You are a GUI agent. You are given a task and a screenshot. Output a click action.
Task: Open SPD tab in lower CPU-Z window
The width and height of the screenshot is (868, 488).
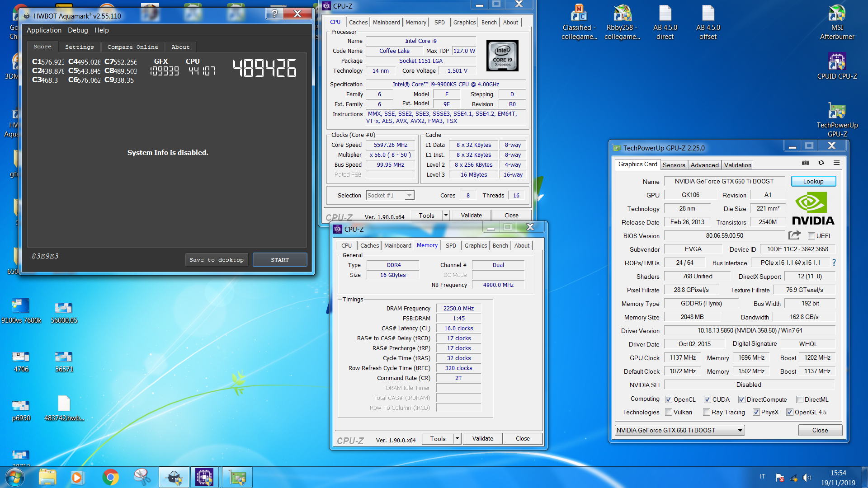[451, 245]
